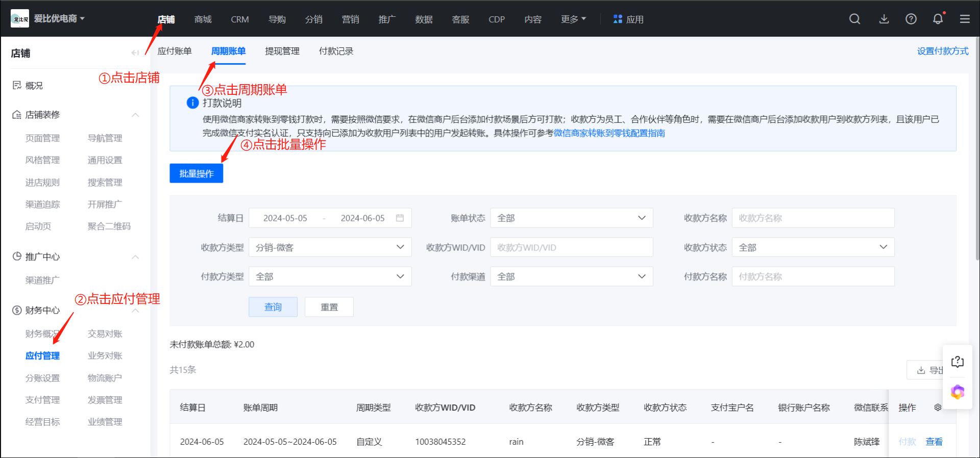Screen dimensions: 980x458
Task: Click the 重置 button
Action: [329, 307]
